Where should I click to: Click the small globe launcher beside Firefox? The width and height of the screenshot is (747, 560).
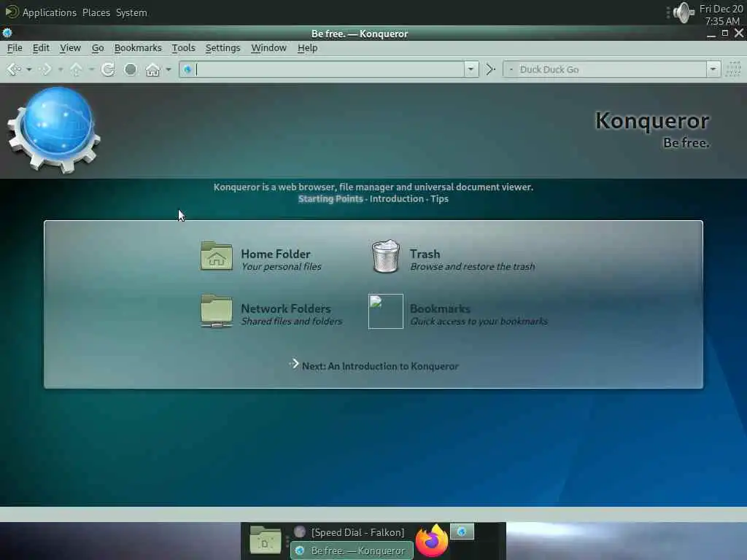pyautogui.click(x=462, y=532)
